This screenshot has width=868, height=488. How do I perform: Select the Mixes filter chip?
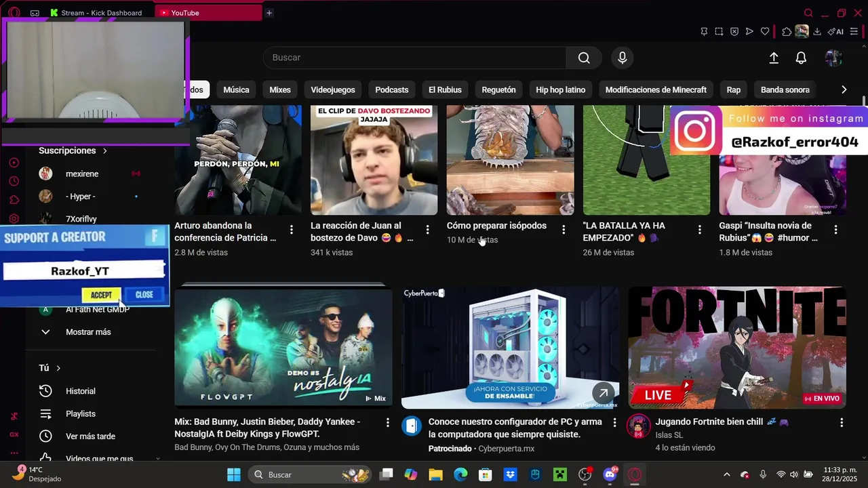tap(280, 89)
